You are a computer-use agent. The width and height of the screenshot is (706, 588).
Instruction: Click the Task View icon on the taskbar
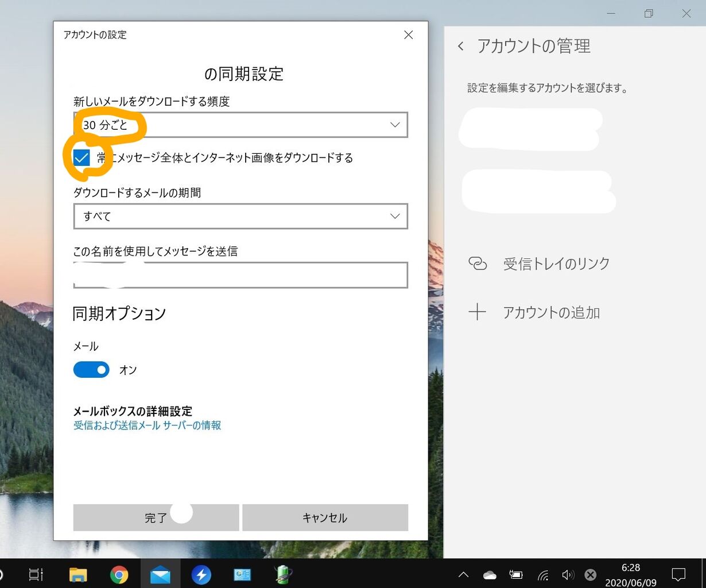(36, 574)
